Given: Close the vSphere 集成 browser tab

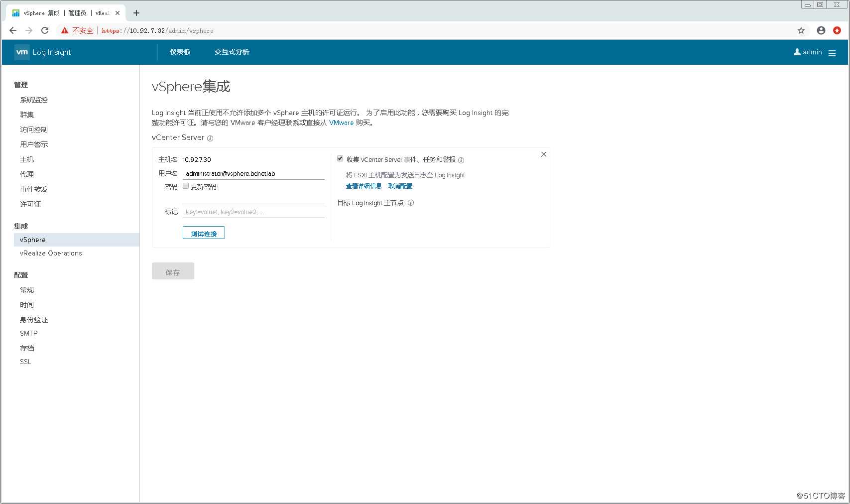Looking at the screenshot, I should [118, 13].
